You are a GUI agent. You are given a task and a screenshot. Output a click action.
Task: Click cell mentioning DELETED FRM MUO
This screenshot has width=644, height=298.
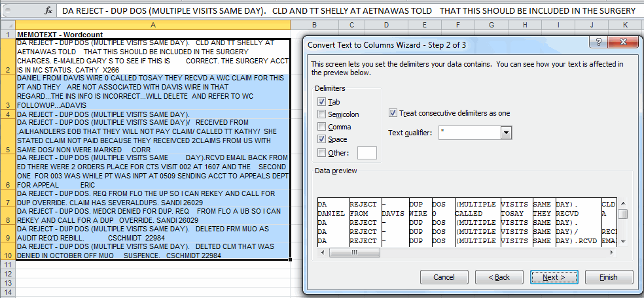click(x=152, y=234)
